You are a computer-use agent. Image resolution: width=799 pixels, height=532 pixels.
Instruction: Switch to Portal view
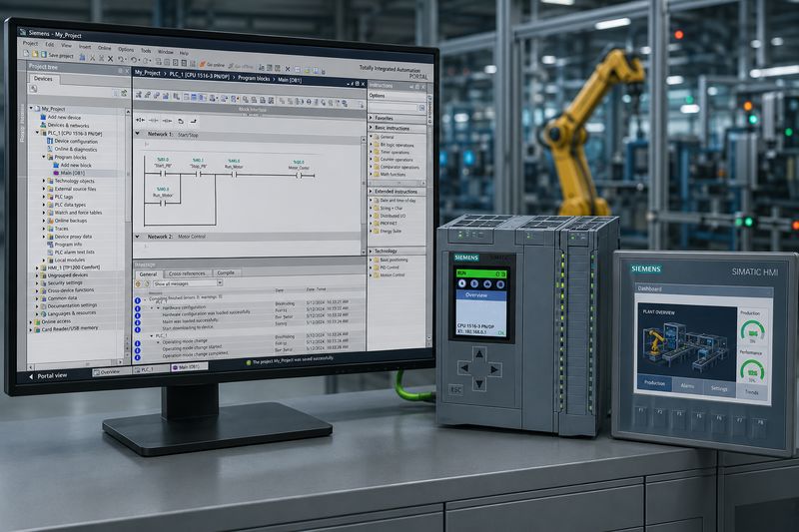click(48, 375)
